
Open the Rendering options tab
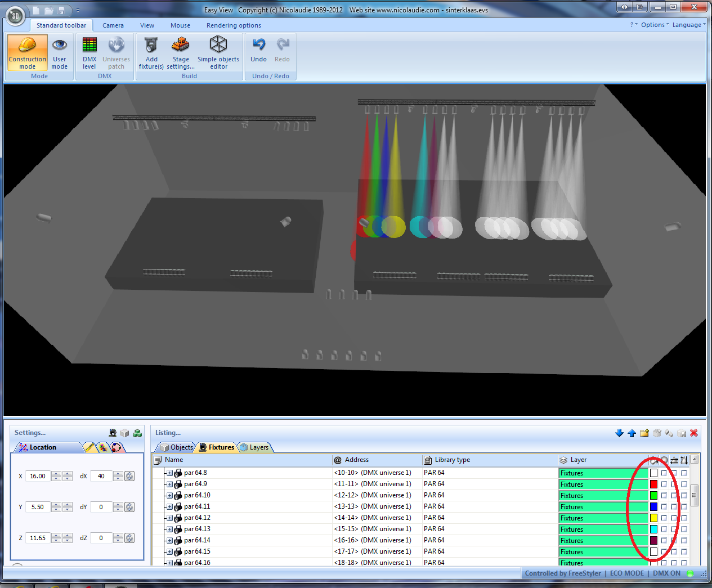point(234,25)
